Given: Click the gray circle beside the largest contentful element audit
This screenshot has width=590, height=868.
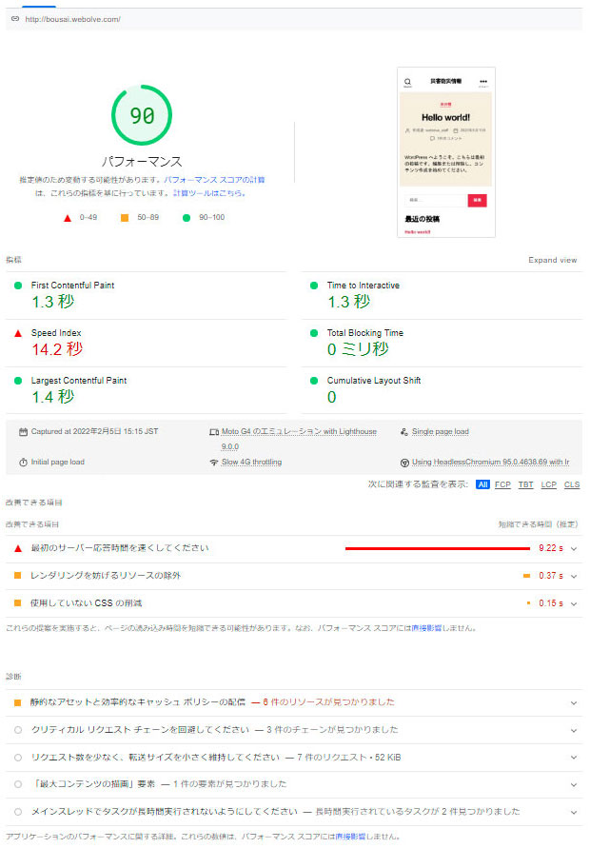Looking at the screenshot, I should pos(18,784).
